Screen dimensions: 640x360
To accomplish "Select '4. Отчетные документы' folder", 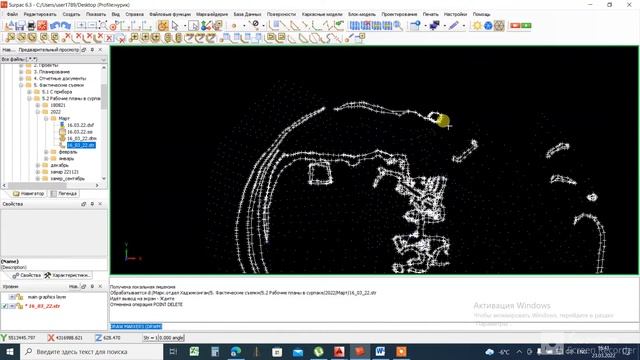I will pos(60,78).
